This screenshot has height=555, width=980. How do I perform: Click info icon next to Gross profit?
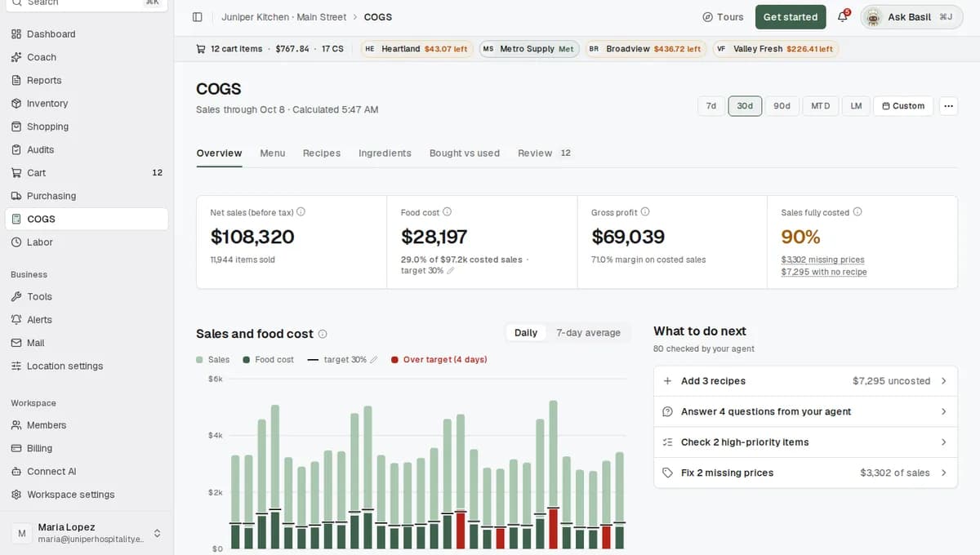(x=645, y=212)
